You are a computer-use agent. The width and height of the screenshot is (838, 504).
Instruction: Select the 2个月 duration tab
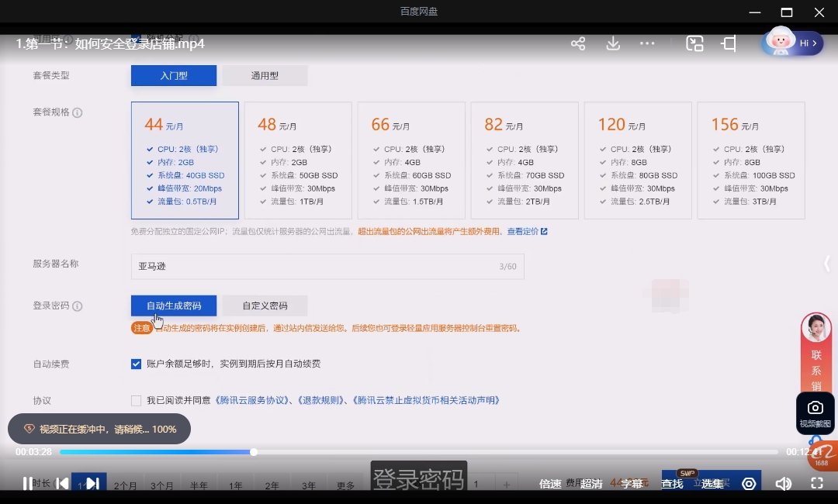125,485
